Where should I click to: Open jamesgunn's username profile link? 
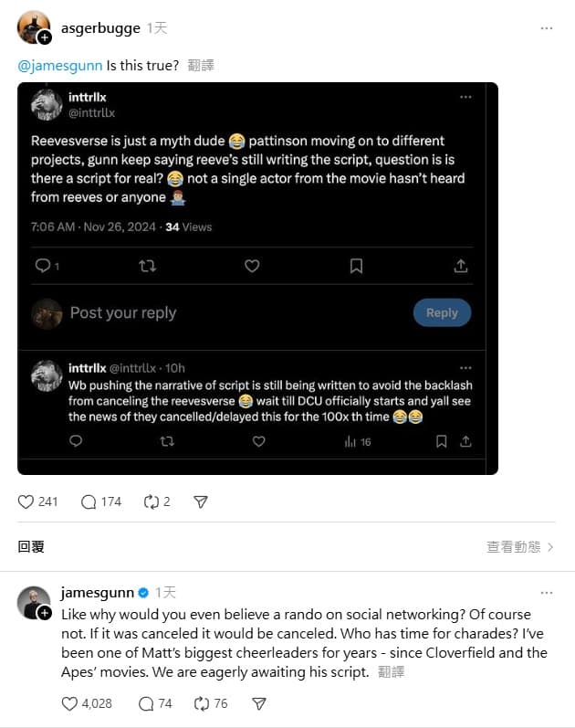coord(98,593)
